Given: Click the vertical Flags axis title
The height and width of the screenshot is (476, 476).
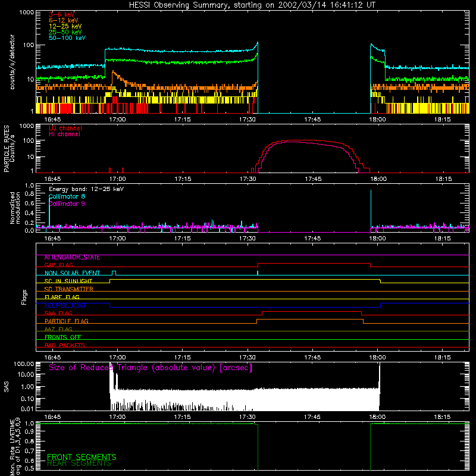Looking at the screenshot, I should [x=24, y=297].
